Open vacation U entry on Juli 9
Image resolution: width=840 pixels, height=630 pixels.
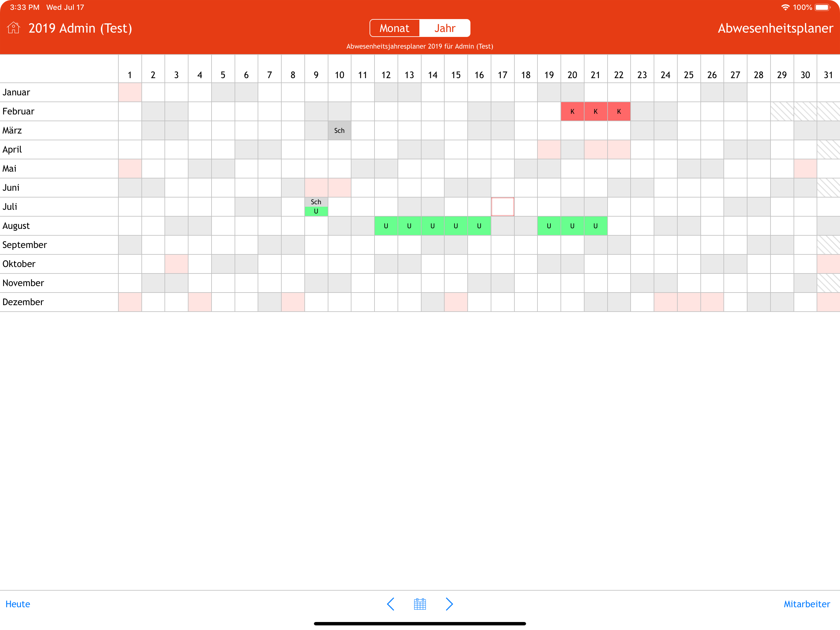(x=316, y=211)
